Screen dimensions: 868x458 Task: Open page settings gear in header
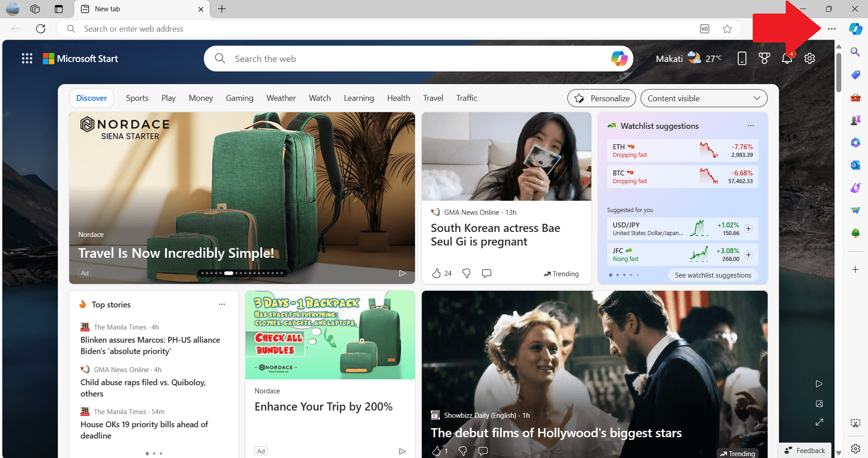[810, 58]
